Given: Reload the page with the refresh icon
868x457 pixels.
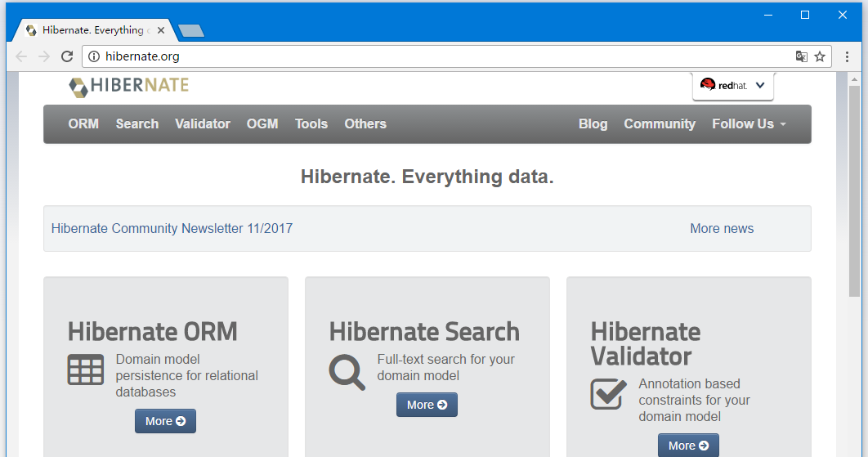Looking at the screenshot, I should 67,56.
